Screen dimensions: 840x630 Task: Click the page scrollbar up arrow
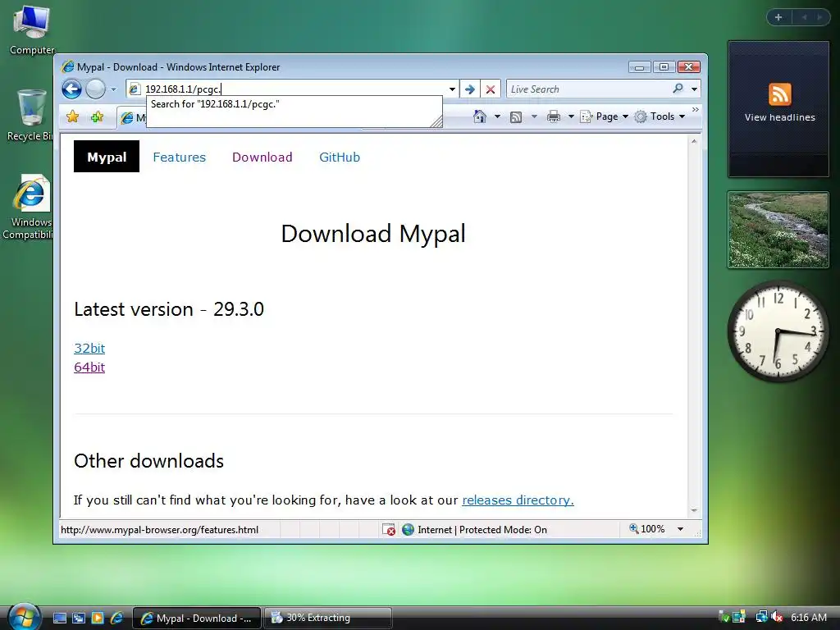[694, 141]
